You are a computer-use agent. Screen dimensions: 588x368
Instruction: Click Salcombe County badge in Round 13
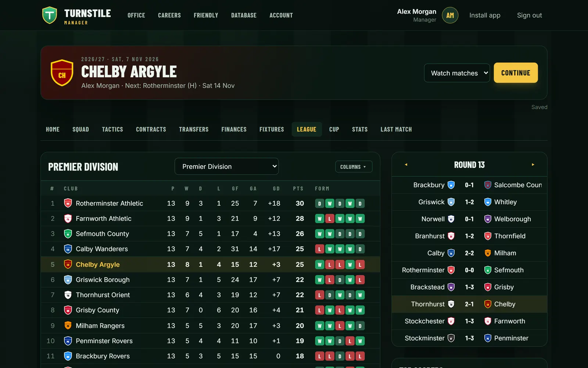pos(488,185)
